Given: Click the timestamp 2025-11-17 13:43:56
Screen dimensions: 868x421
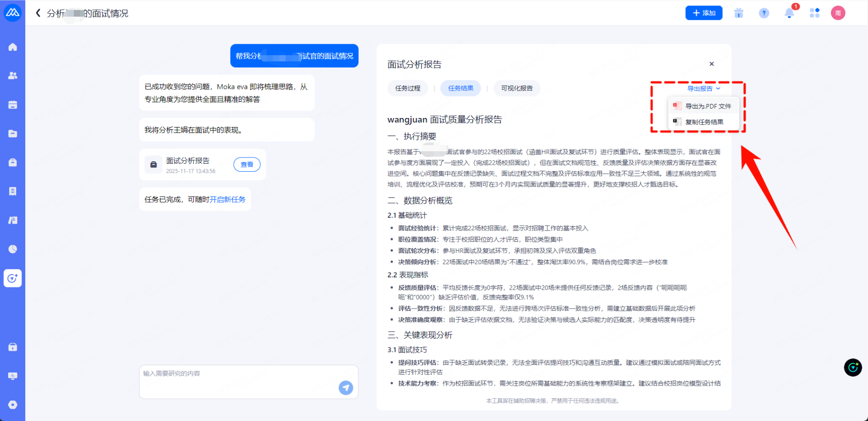Looking at the screenshot, I should [x=190, y=171].
